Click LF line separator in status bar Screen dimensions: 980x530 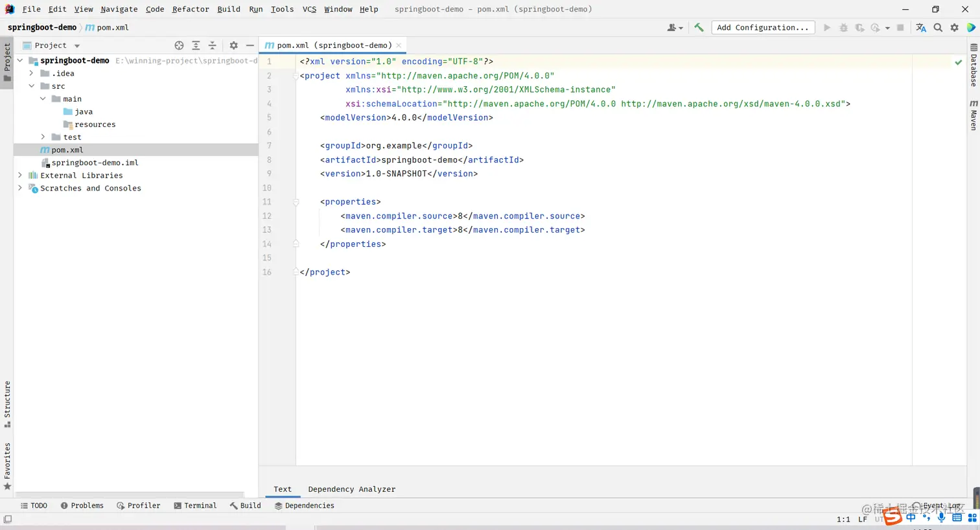click(863, 519)
